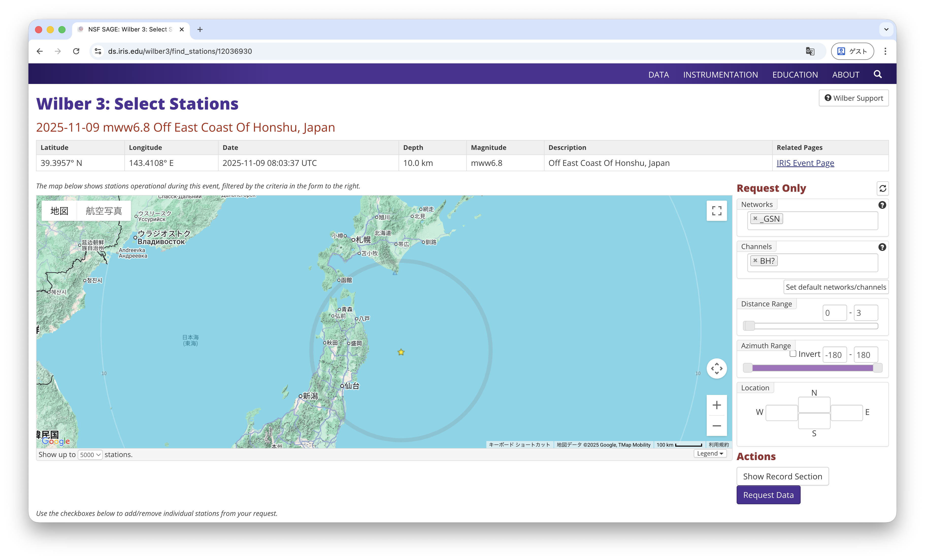Switch map to 航空写真 satellite view
Image resolution: width=925 pixels, height=560 pixels.
click(104, 211)
